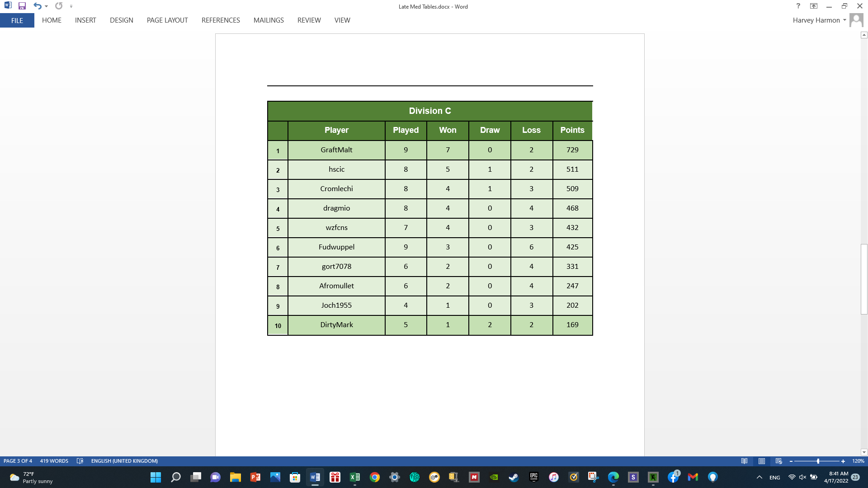Viewport: 868px width, 488px height.
Task: Open Word Help via the question mark
Action: (798, 6)
